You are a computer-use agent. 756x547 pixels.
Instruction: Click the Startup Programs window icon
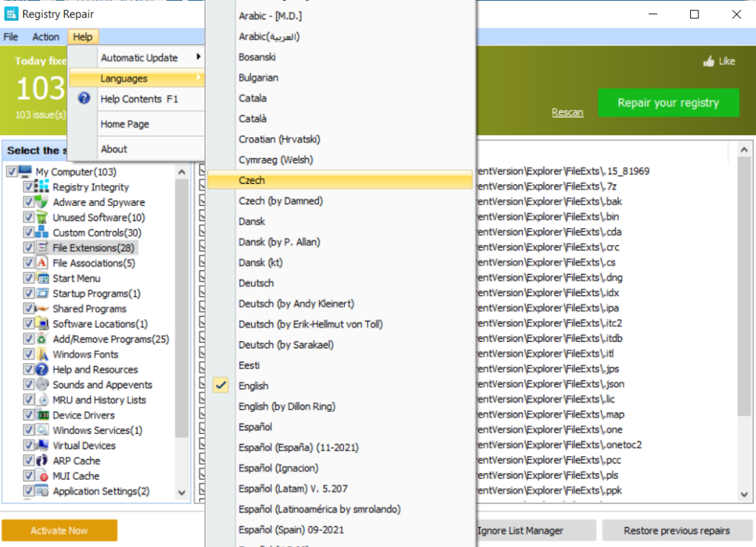point(42,293)
